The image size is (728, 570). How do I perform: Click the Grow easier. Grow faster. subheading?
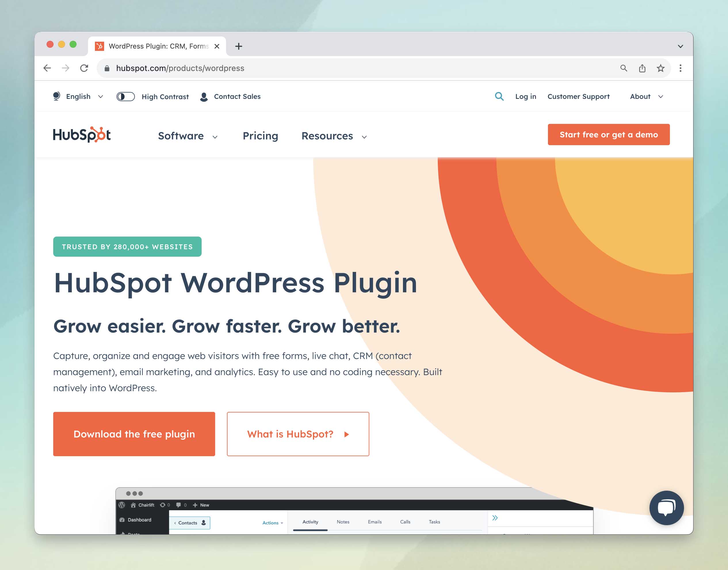226,326
